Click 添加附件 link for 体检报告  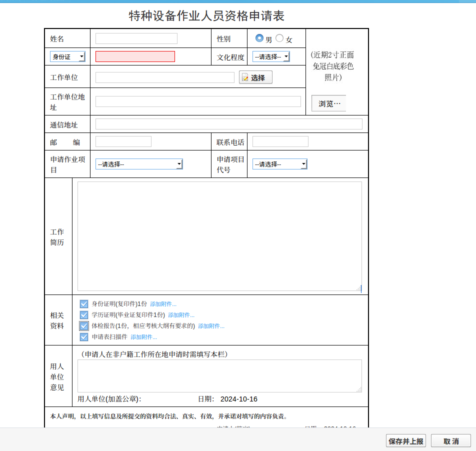pyautogui.click(x=211, y=326)
